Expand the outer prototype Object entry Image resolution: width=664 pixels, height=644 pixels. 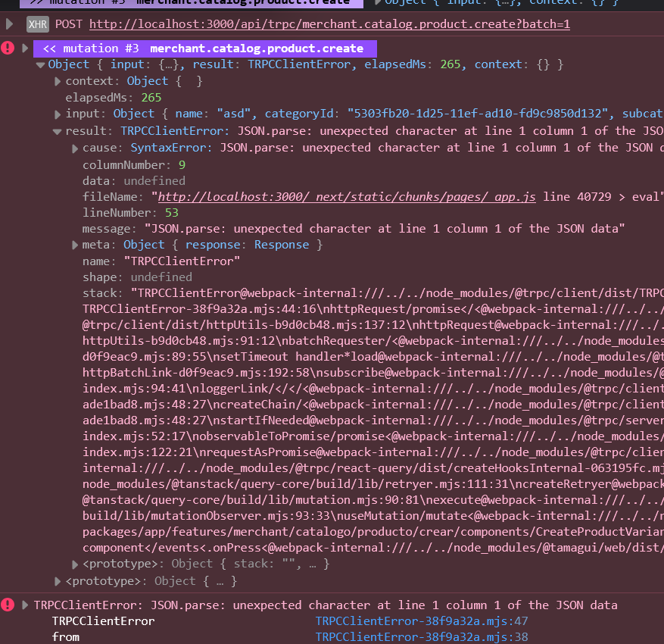tap(58, 581)
